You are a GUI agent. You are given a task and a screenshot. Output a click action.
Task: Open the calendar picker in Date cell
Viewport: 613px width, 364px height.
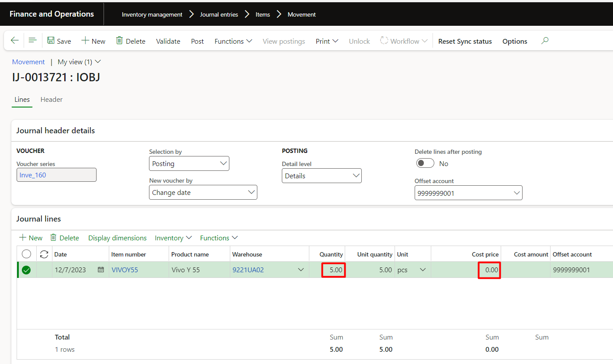[x=101, y=270]
